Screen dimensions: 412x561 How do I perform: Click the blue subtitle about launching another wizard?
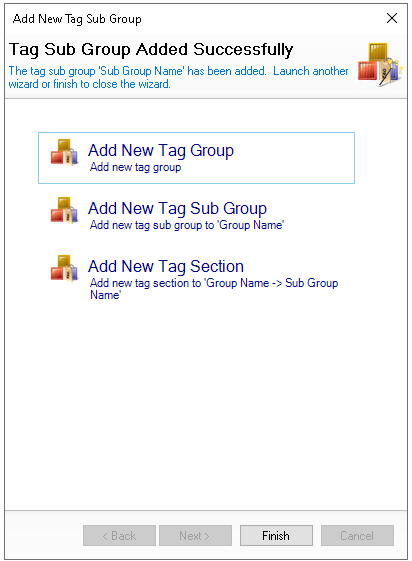pos(178,77)
